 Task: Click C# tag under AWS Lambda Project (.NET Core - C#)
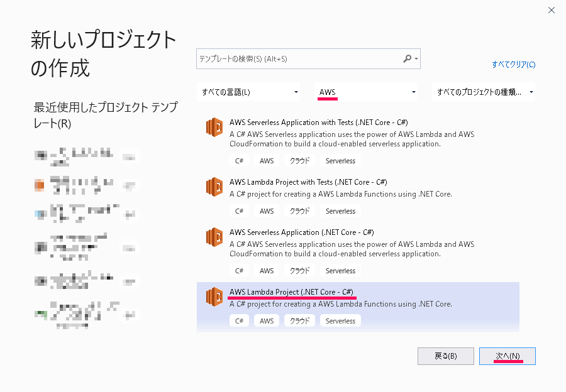(239, 321)
